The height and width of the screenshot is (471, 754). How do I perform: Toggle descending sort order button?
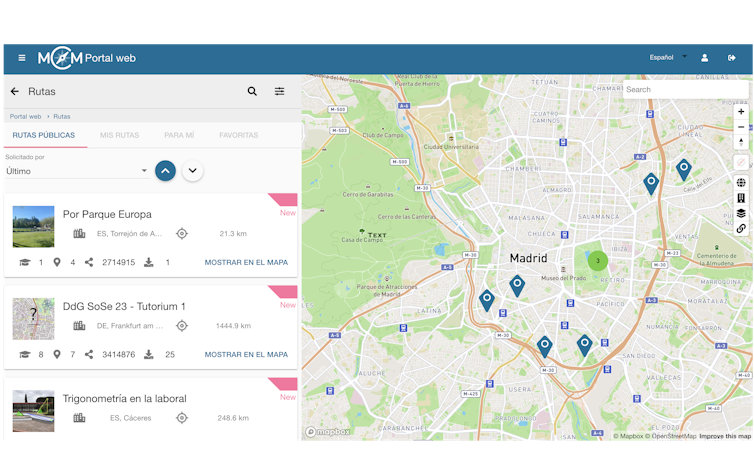coord(193,171)
